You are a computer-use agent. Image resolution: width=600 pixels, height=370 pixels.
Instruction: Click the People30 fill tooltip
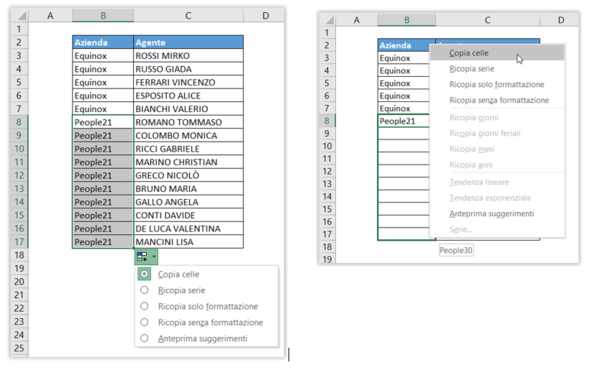tap(456, 250)
